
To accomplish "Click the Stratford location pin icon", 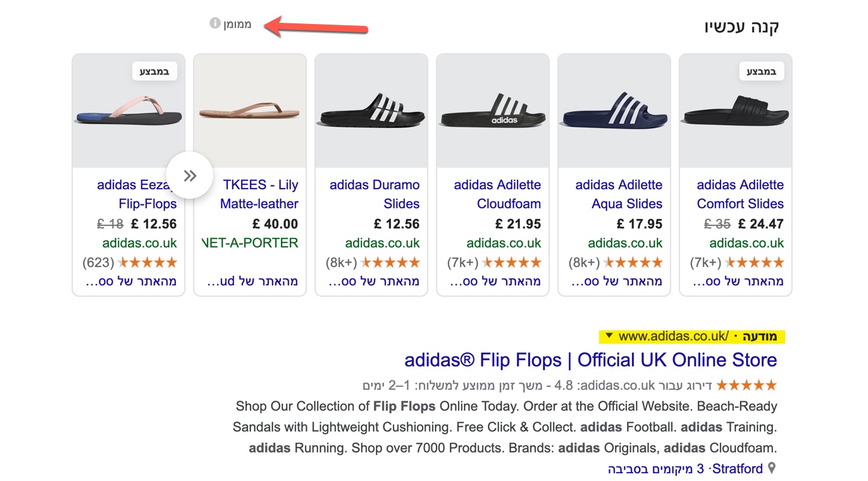I will pos(772,469).
